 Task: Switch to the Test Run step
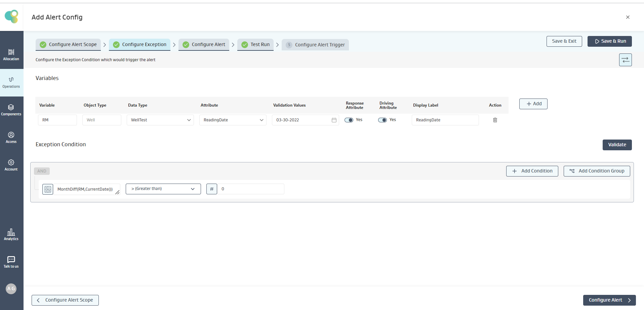pos(255,44)
